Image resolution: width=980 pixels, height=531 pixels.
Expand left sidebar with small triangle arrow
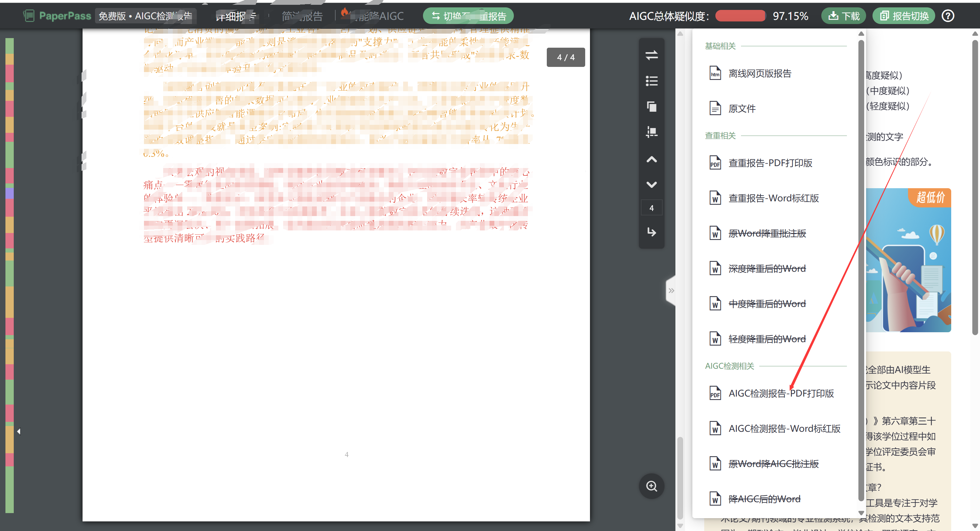click(19, 431)
